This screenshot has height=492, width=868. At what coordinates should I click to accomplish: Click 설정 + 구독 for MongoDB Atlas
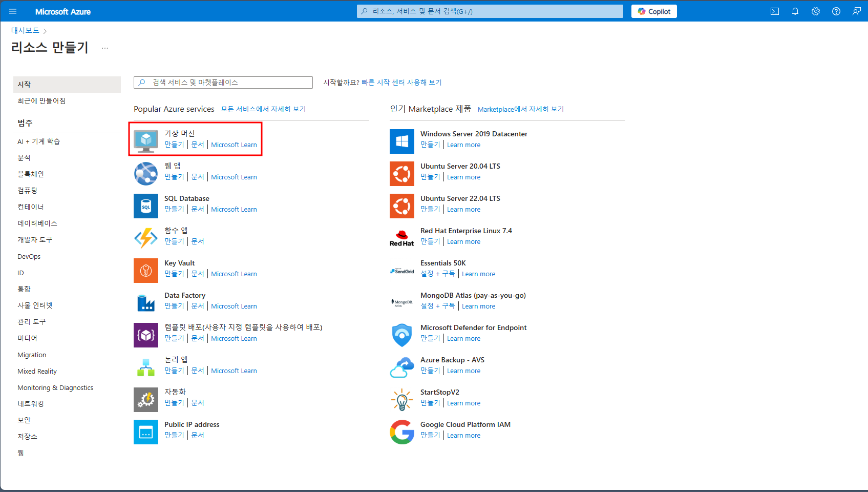(438, 306)
